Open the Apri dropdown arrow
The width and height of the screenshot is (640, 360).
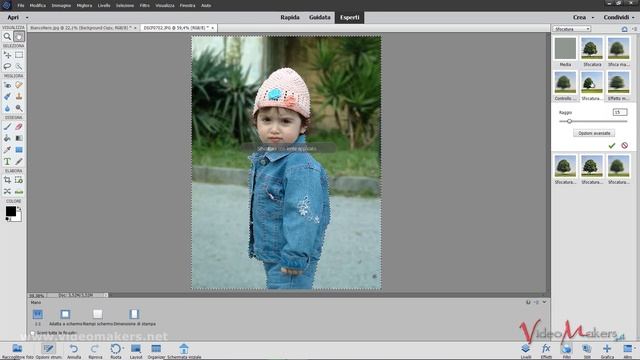point(27,18)
